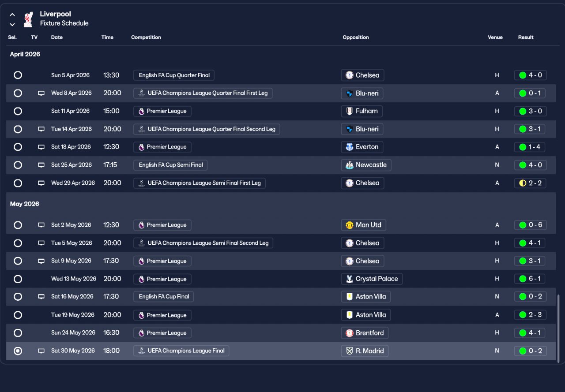Click the Crystal Palace club crest
This screenshot has width=565, height=392.
(x=350, y=279)
